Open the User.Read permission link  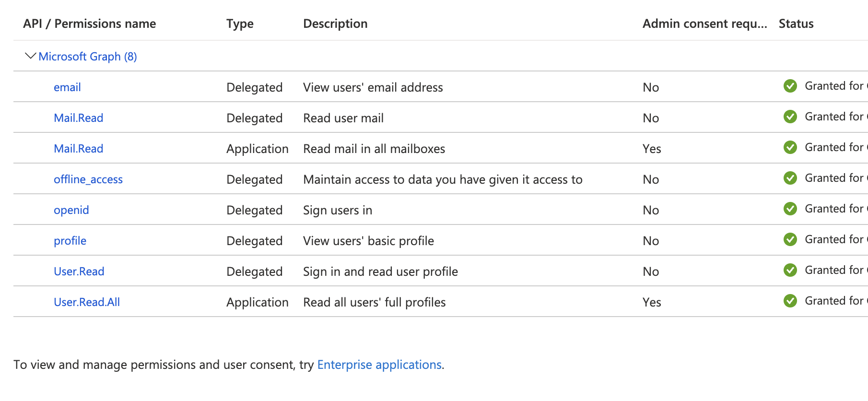(79, 271)
